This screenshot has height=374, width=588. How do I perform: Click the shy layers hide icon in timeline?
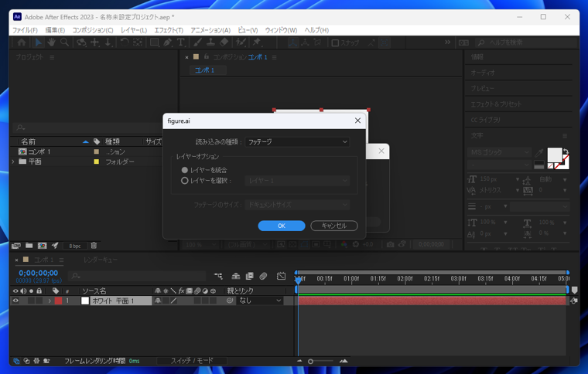[x=235, y=277]
